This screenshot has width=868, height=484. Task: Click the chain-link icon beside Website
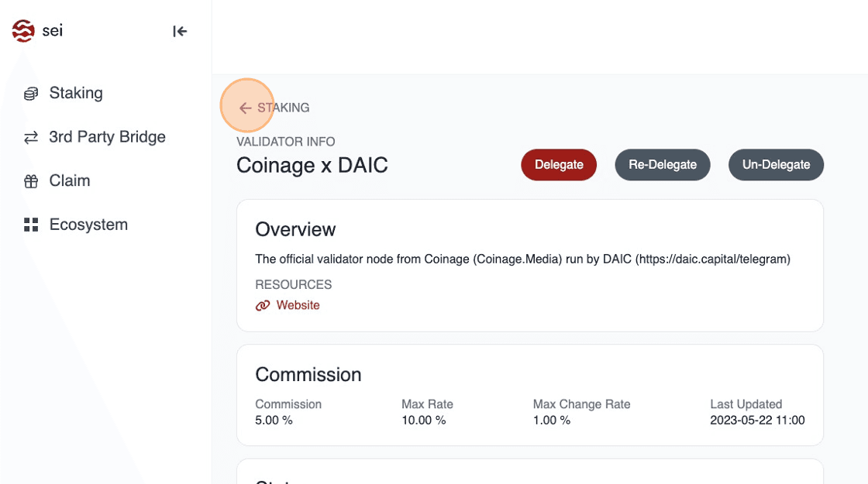coord(263,306)
